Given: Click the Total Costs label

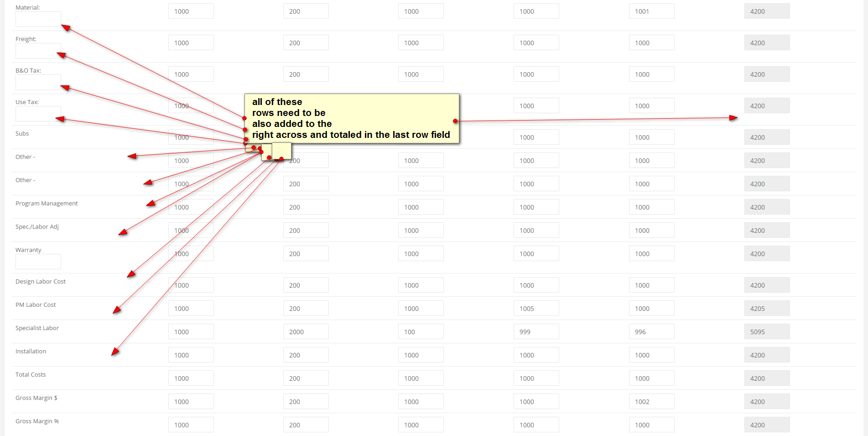Looking at the screenshot, I should [x=31, y=375].
